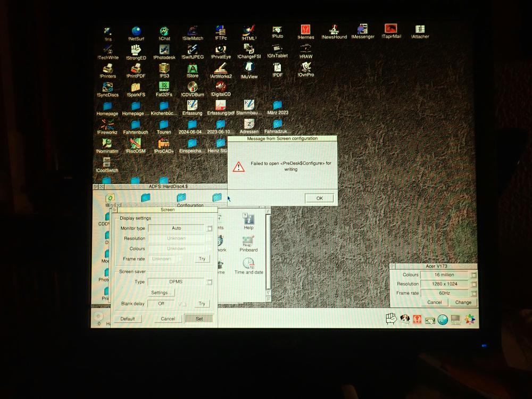Click the Pluto icon on the icon bar
Image resolution: width=532 pixels, height=399 pixels.
[430, 320]
